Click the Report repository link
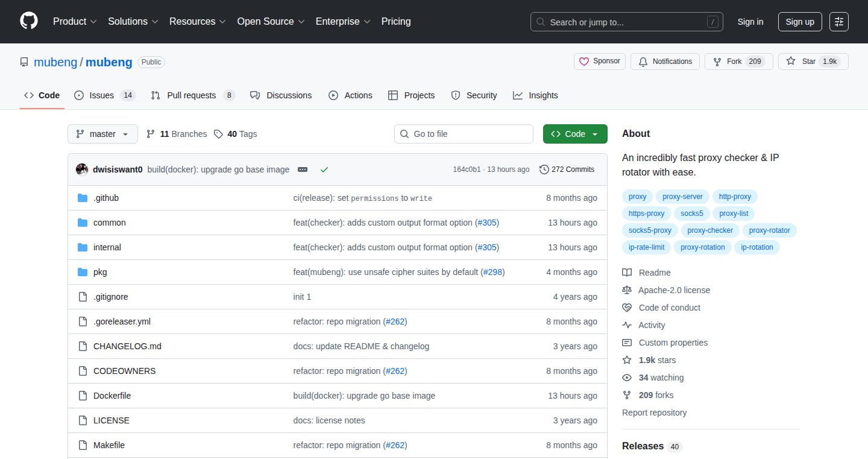The height and width of the screenshot is (459, 868). coord(654,413)
